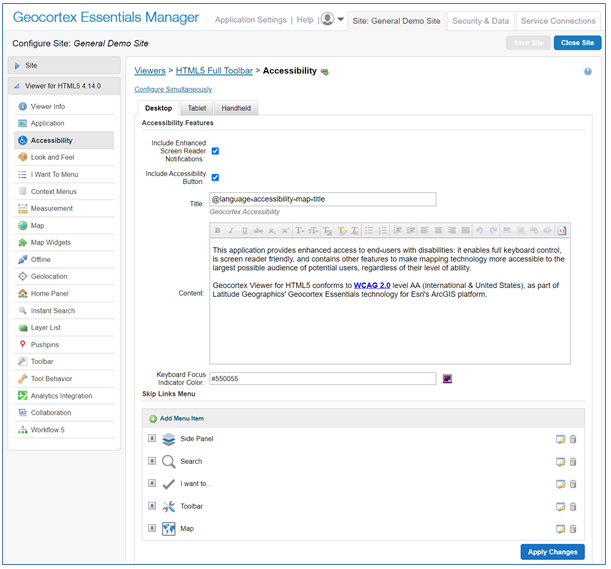The width and height of the screenshot is (611, 569).
Task: Open the Security & Data tab
Action: tap(480, 21)
